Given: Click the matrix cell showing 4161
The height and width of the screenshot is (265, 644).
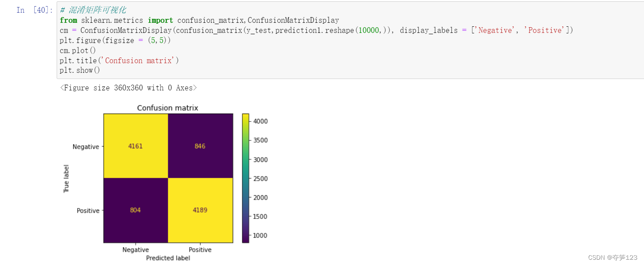Looking at the screenshot, I should pyautogui.click(x=136, y=146).
